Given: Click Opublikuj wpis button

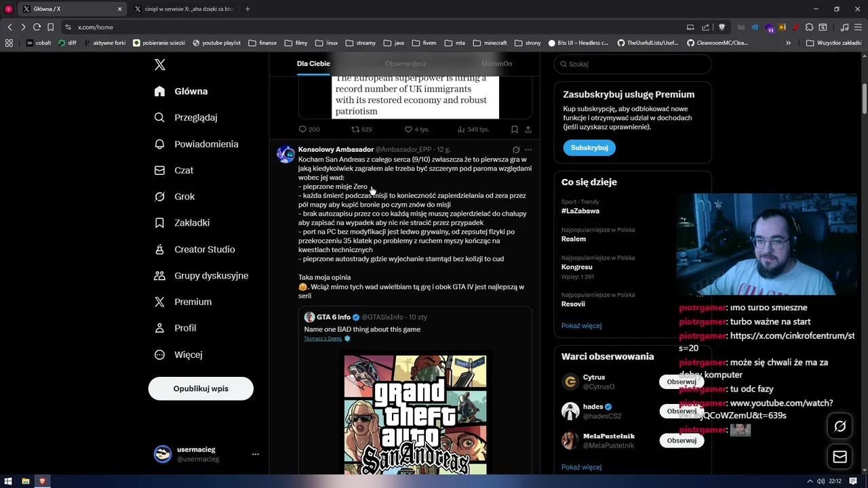Looking at the screenshot, I should 201,389.
